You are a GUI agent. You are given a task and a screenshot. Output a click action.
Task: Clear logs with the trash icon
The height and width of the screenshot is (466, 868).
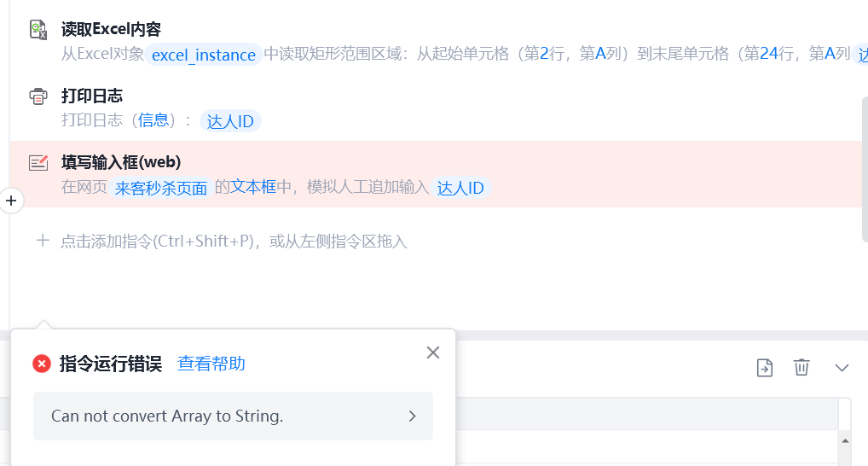click(x=801, y=368)
